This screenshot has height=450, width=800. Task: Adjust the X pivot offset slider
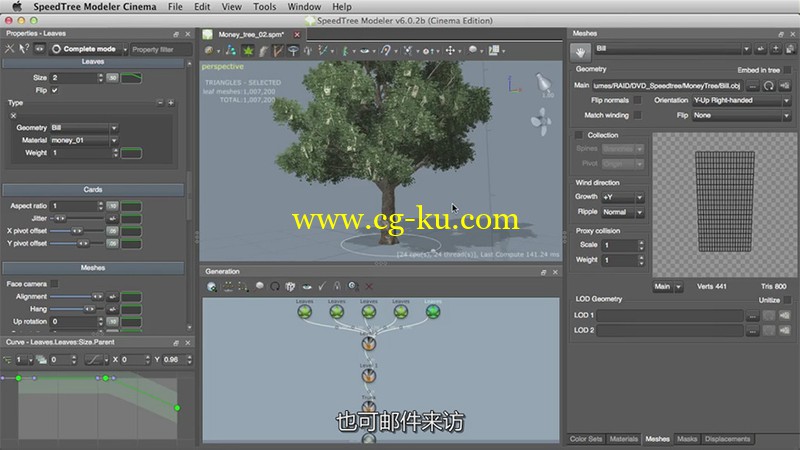(x=77, y=231)
